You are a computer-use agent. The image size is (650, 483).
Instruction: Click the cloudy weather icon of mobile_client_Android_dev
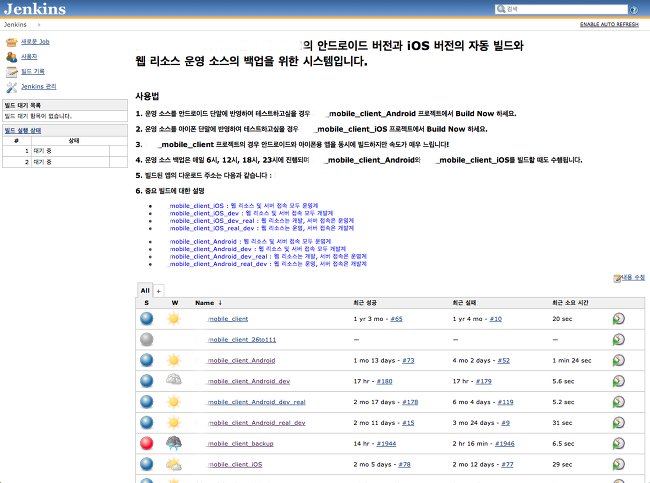tap(174, 379)
